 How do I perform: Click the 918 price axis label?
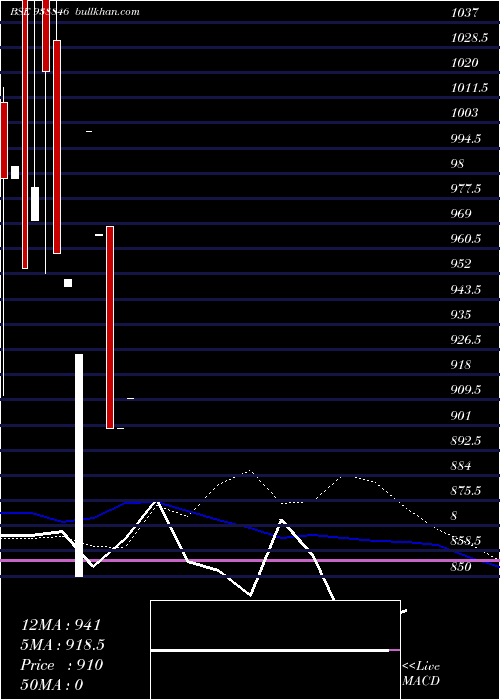[461, 365]
